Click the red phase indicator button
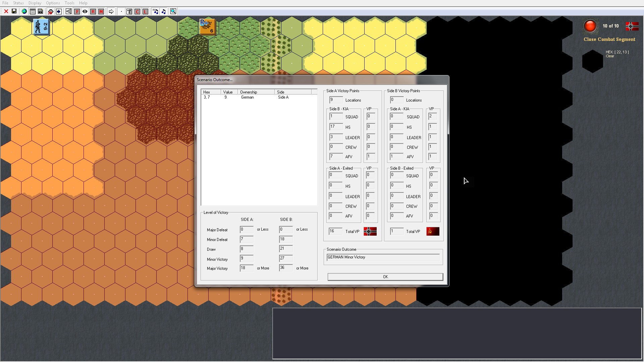The width and height of the screenshot is (644, 362). tap(590, 26)
